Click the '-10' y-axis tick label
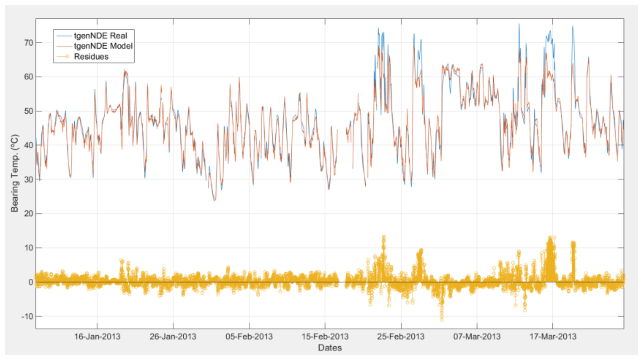This screenshot has width=644, height=360. [27, 316]
